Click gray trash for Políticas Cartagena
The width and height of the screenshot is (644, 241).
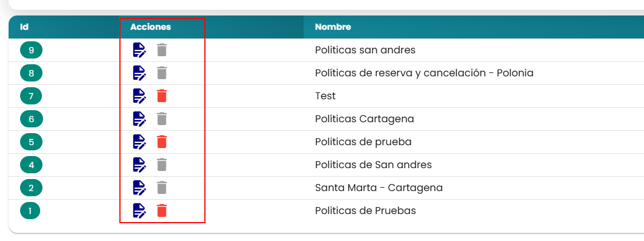[162, 119]
